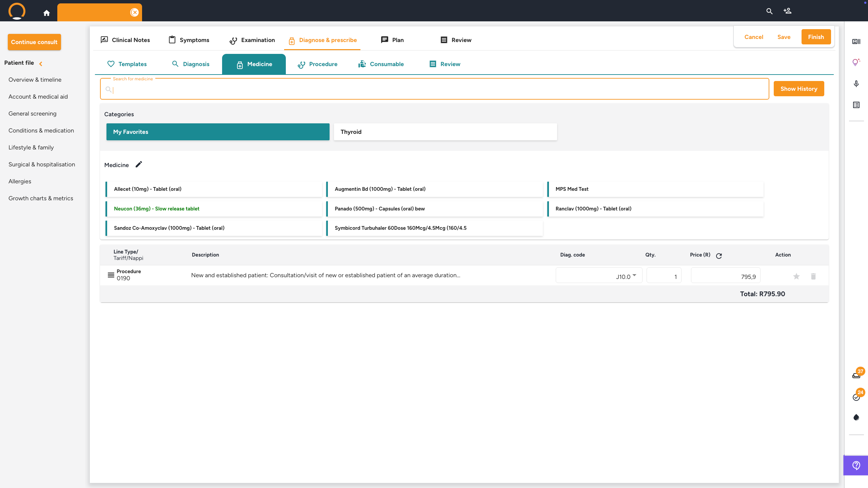868x488 pixels.
Task: Select the My Favorites category
Action: (x=218, y=132)
